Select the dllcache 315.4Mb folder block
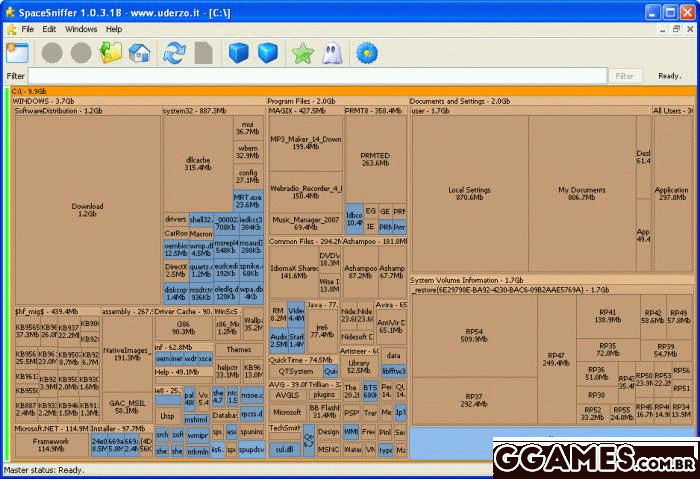The width and height of the screenshot is (700, 479). pos(197,163)
